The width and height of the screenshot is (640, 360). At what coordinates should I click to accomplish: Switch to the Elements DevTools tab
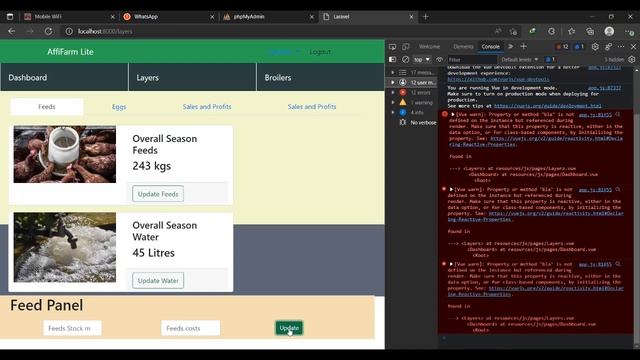pyautogui.click(x=463, y=47)
